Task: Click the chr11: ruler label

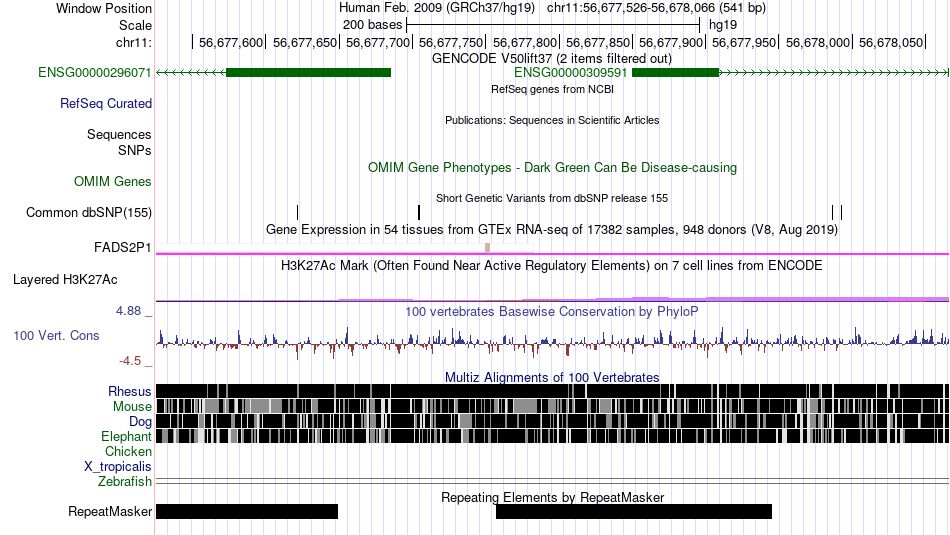Action: point(133,42)
